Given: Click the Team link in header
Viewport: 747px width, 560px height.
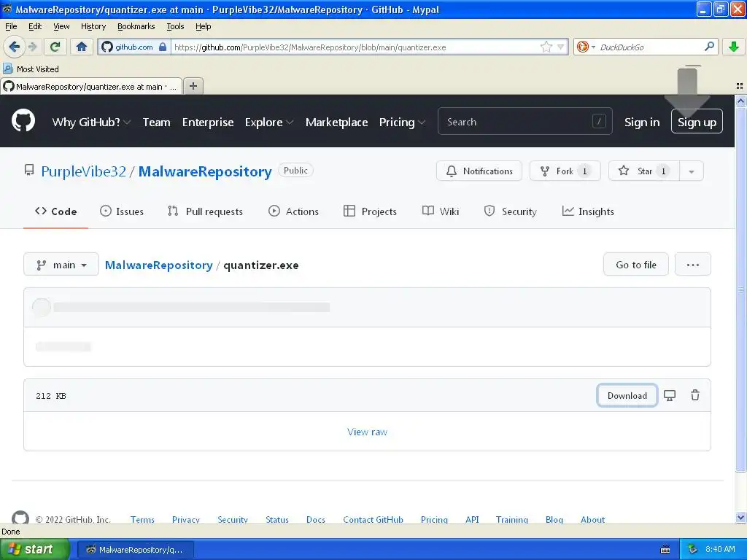Looking at the screenshot, I should point(156,122).
